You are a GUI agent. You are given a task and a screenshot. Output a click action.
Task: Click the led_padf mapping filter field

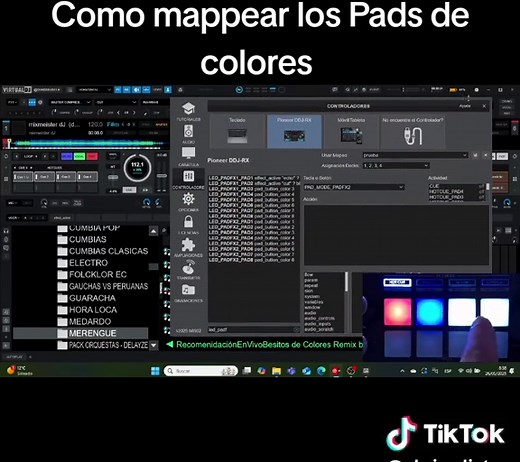tap(253, 330)
